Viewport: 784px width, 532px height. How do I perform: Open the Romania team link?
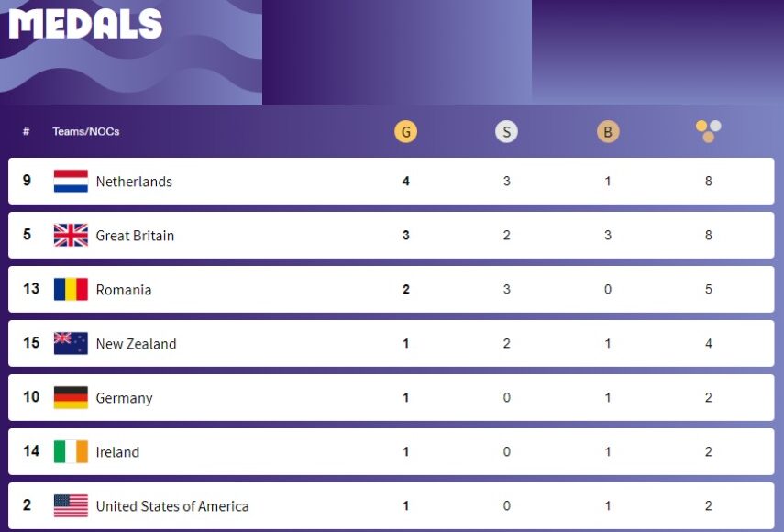(x=124, y=290)
